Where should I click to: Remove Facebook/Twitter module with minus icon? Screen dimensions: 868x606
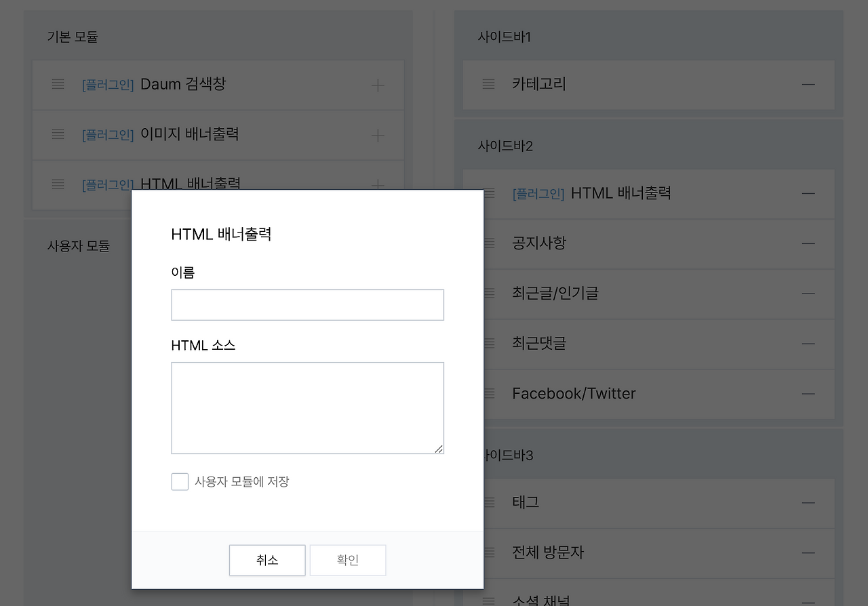(808, 393)
